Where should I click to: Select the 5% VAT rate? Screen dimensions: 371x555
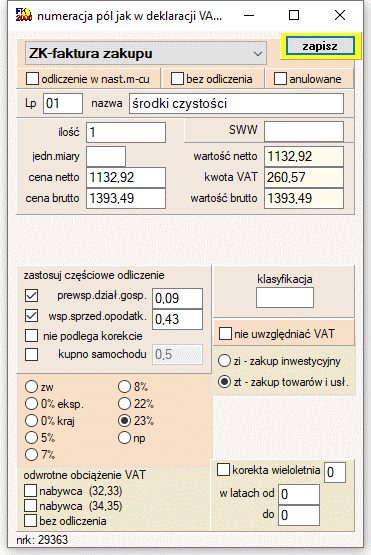31,437
